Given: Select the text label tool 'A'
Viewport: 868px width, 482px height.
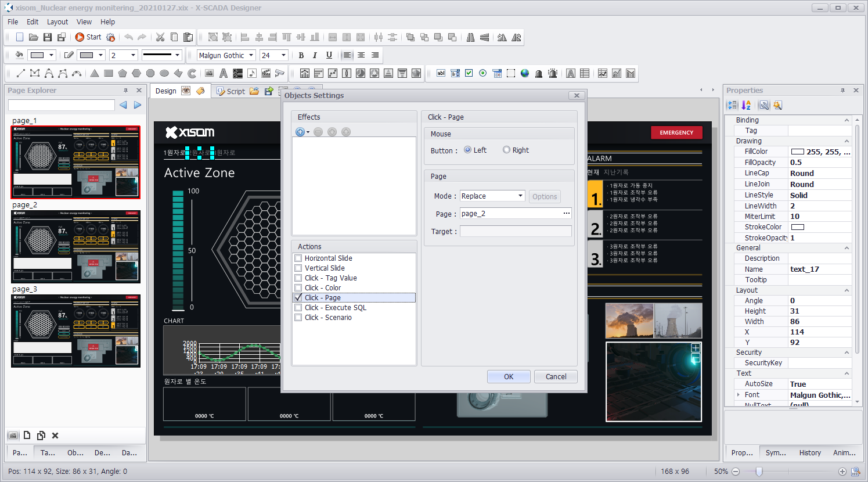Looking at the screenshot, I should point(223,73).
